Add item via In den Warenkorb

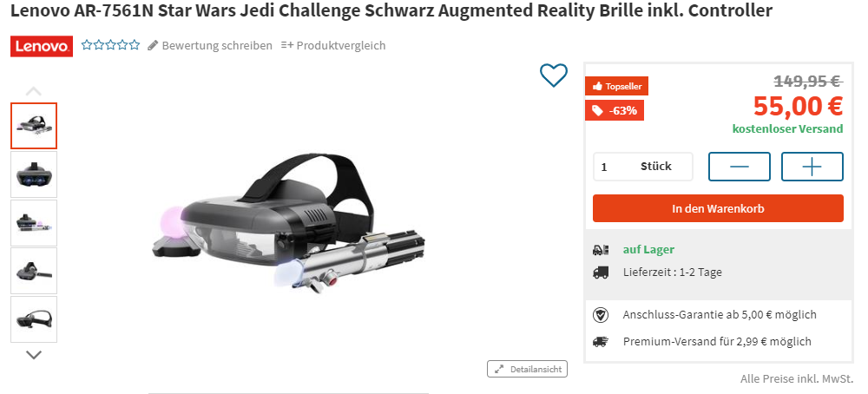(718, 208)
